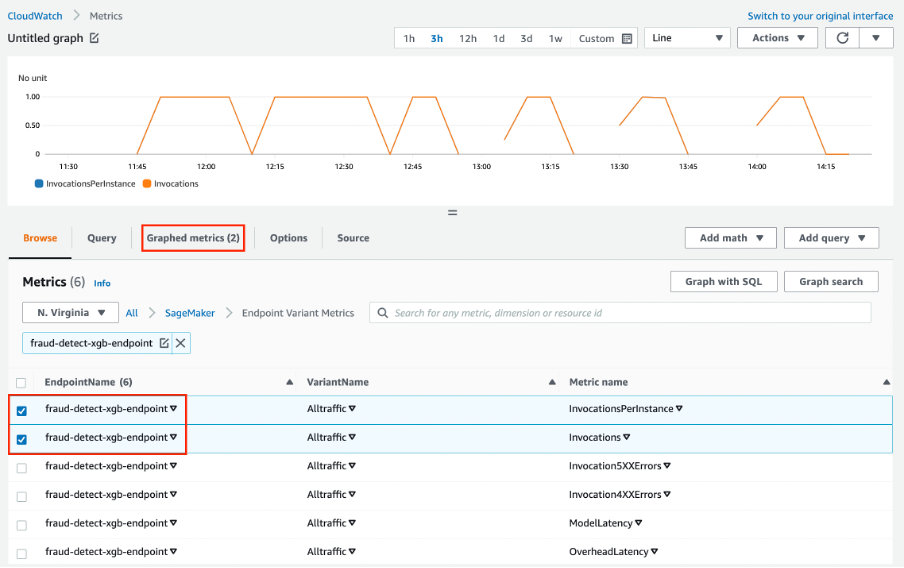Expand the ModelLatency metric name arrow
The image size is (904, 568).
click(x=638, y=523)
